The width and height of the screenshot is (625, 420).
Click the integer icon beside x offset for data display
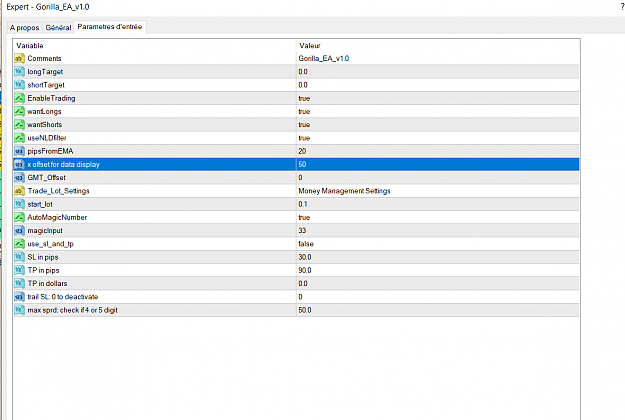19,164
